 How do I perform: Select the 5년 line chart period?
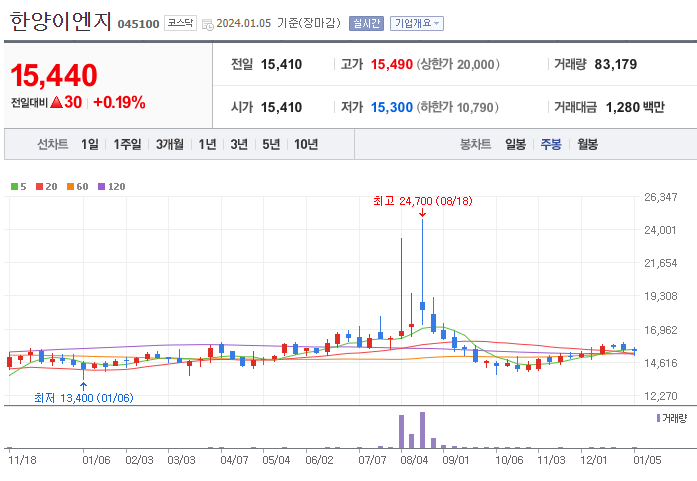click(x=271, y=144)
